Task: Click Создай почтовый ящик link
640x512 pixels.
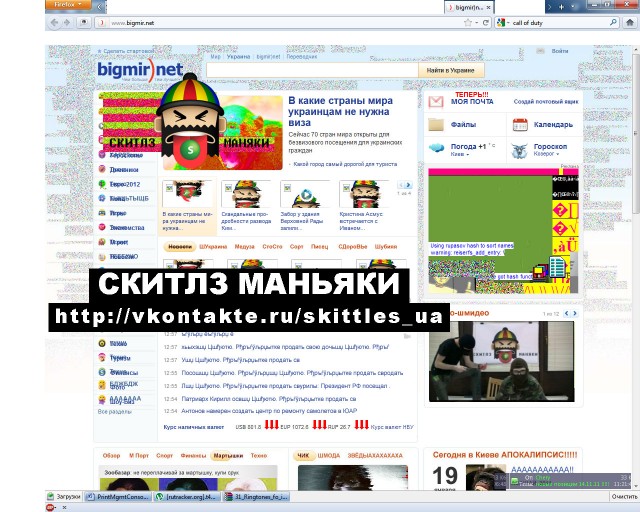Action: click(x=544, y=102)
